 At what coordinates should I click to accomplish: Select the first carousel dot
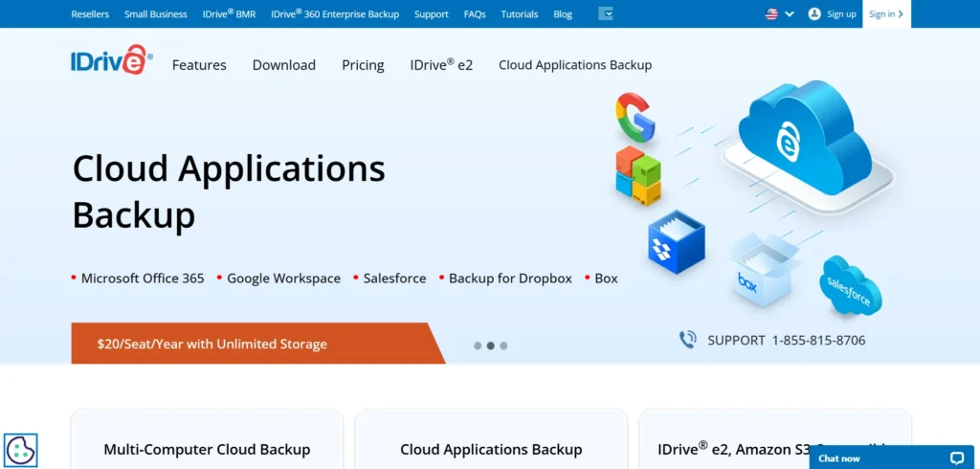point(478,346)
